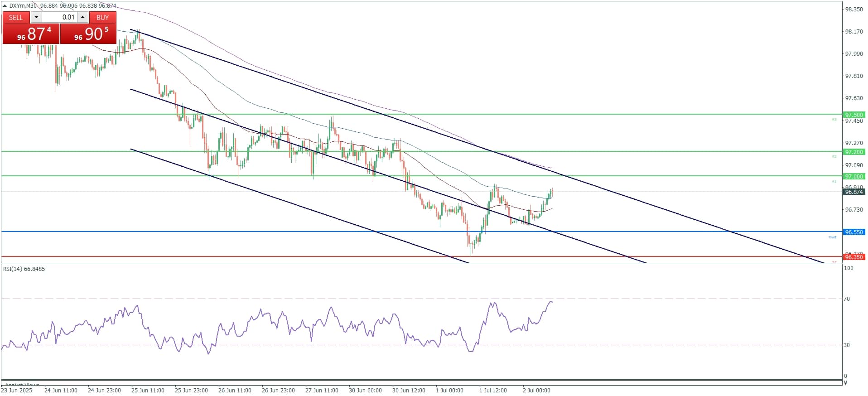Click the RSI(14) 66.8485 indicator label
Viewport: 868px width, 396px height.
[24, 269]
